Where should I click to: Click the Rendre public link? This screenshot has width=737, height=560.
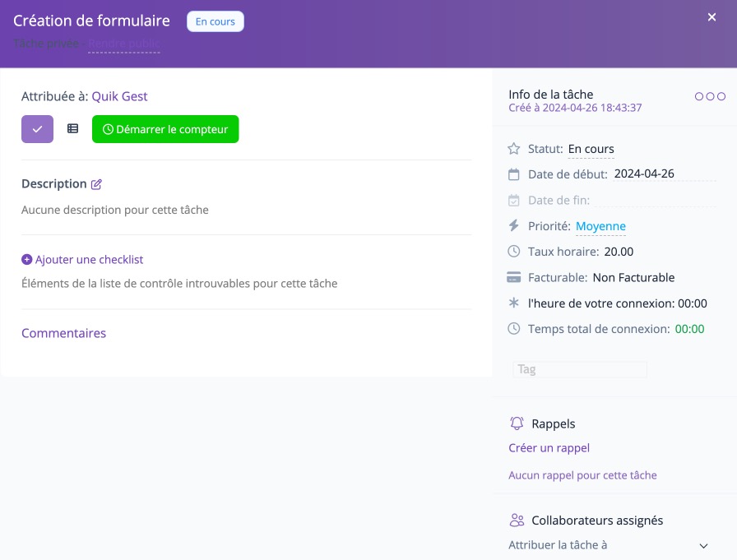(x=123, y=44)
